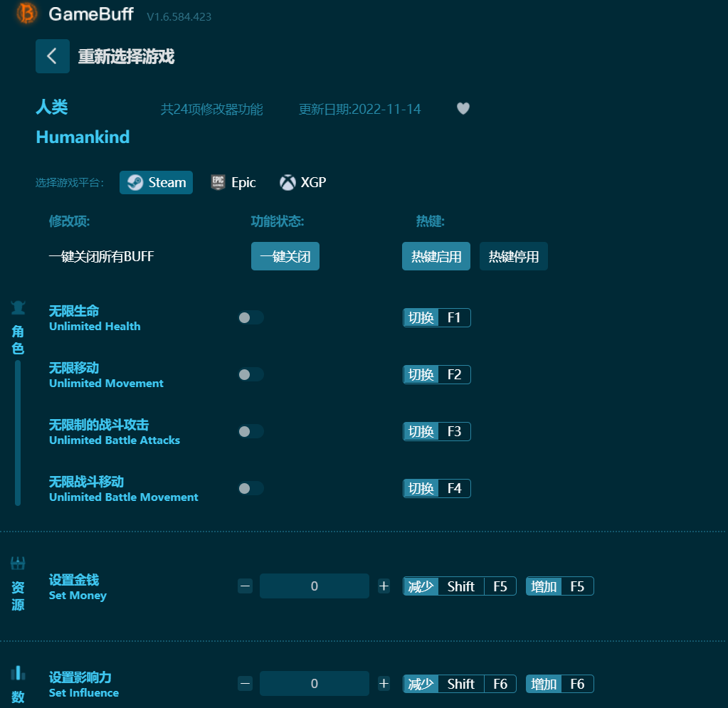Favorite Humankind with the heart icon
This screenshot has width=728, height=708.
[x=463, y=109]
